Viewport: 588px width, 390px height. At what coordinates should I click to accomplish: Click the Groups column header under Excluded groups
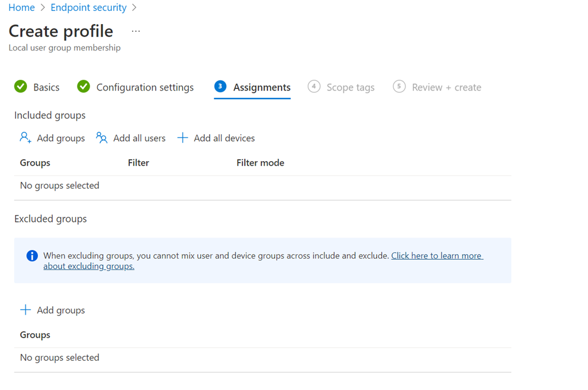(35, 335)
